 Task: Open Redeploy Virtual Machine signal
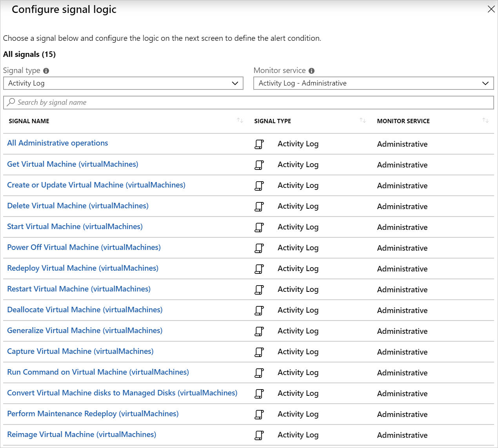[83, 268]
